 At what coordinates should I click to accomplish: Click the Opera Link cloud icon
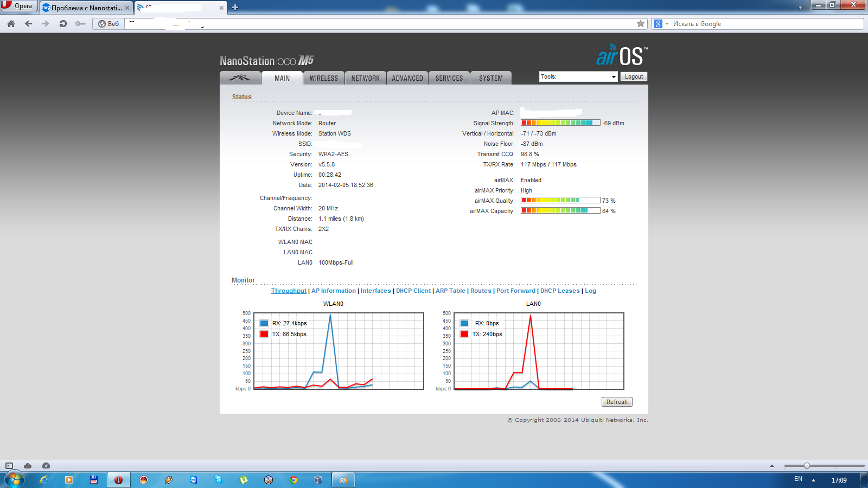(28, 466)
